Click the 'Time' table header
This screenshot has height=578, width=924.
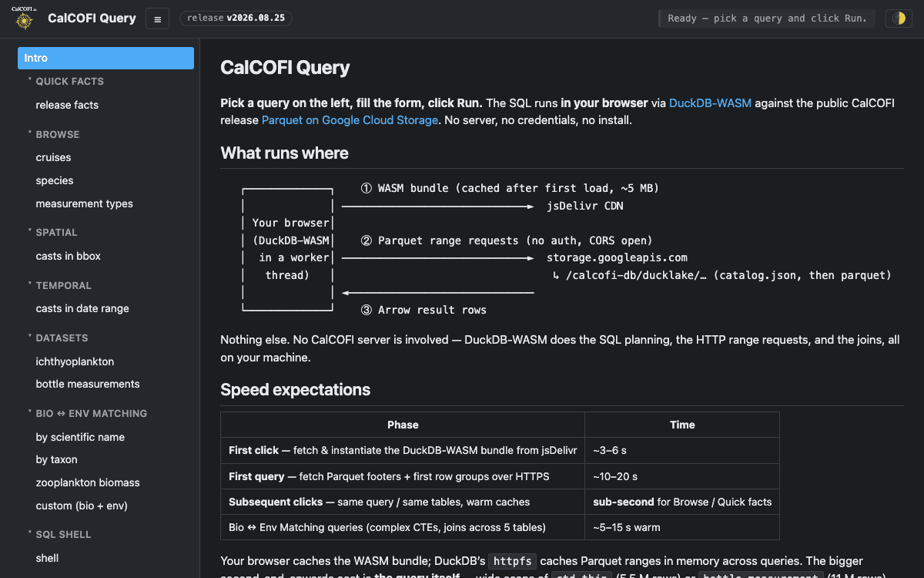pos(682,425)
